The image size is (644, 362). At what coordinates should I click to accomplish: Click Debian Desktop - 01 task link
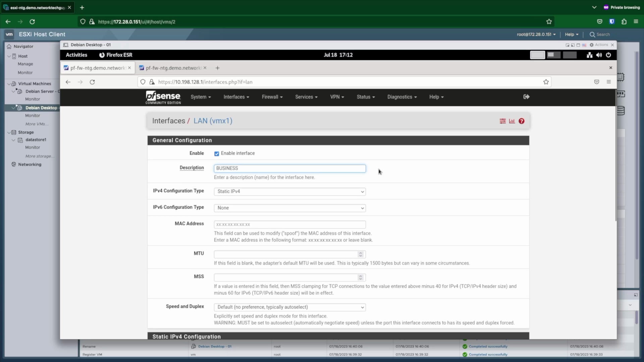215,347
